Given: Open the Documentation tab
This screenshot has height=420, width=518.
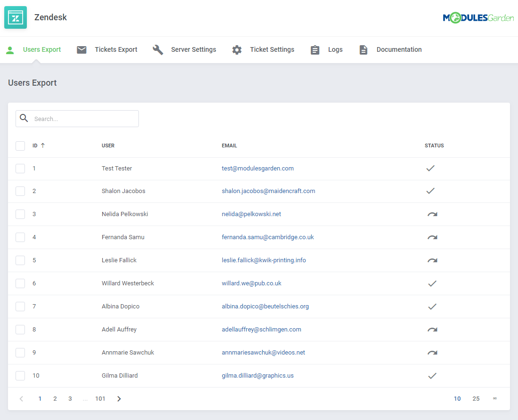Looking at the screenshot, I should 399,49.
